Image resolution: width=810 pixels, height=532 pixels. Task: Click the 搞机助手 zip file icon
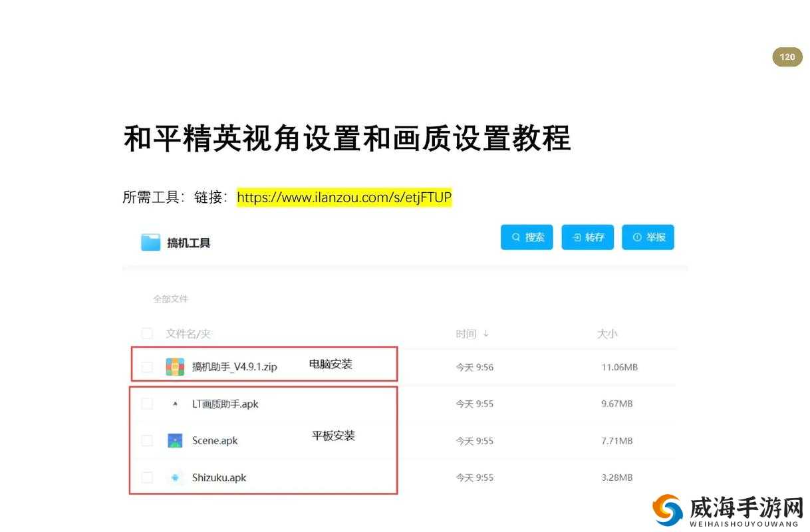175,367
